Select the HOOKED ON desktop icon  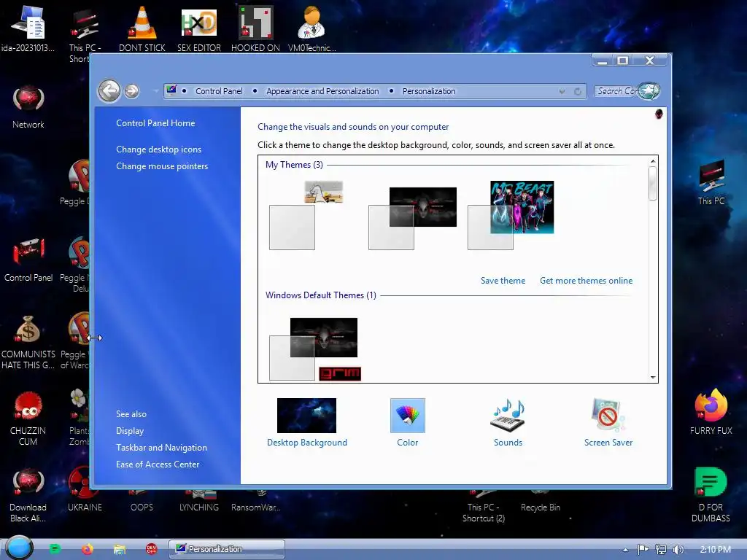click(256, 29)
